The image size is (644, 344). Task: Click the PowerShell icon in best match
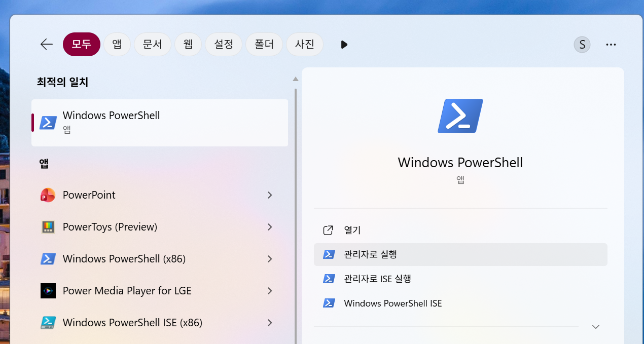pos(48,123)
